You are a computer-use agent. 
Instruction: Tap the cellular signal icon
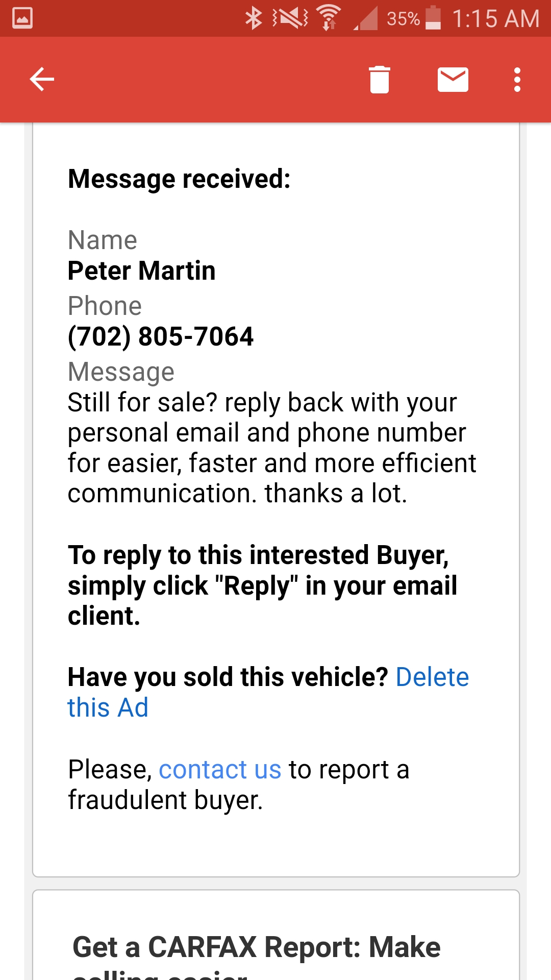[366, 18]
